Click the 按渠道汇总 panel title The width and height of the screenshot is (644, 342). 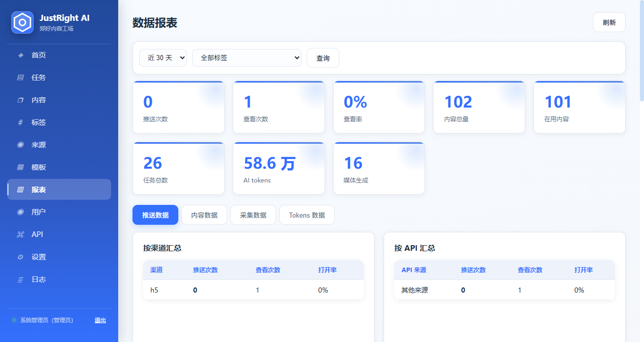point(163,248)
